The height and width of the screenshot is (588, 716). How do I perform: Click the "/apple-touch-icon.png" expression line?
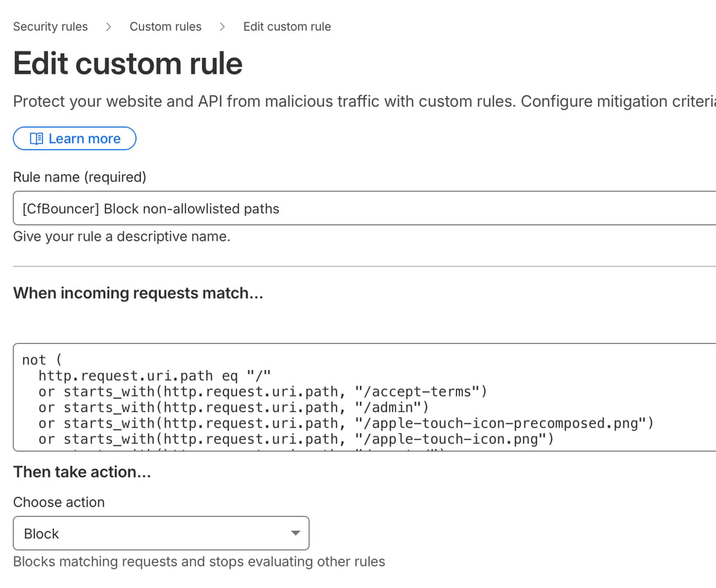296,440
